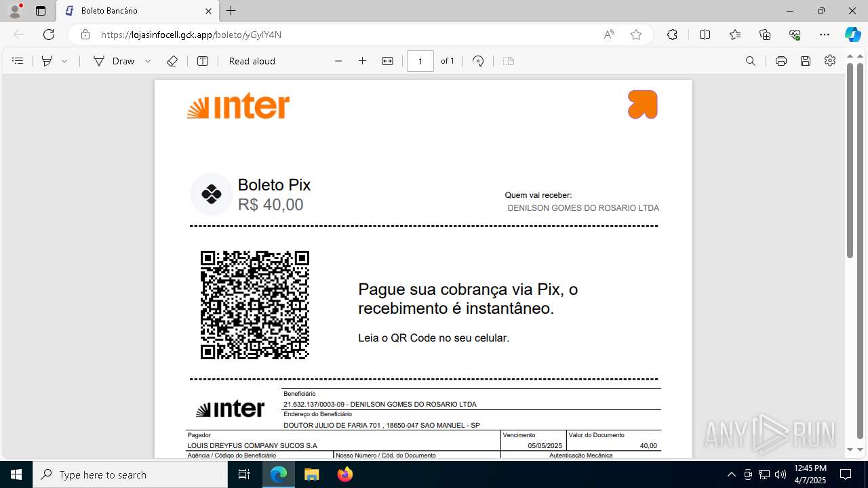View site information lock icon
The height and width of the screenshot is (488, 868).
click(x=85, y=35)
